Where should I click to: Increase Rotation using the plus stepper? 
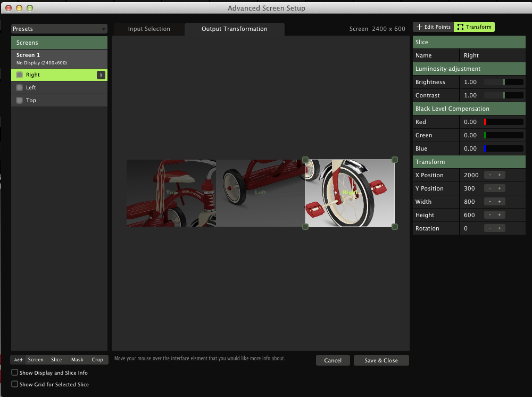coord(500,228)
